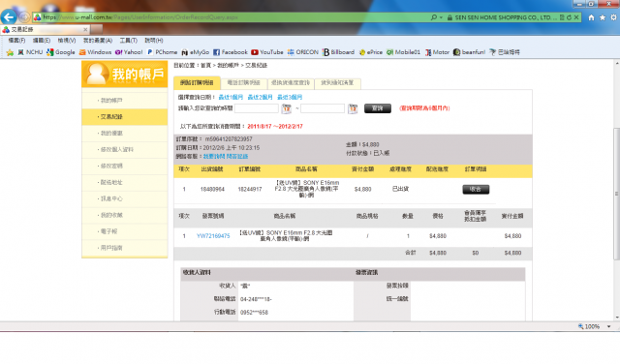Select 我的帳戶 item in sidebar list
Screen dimensions: 620x364
point(125,101)
